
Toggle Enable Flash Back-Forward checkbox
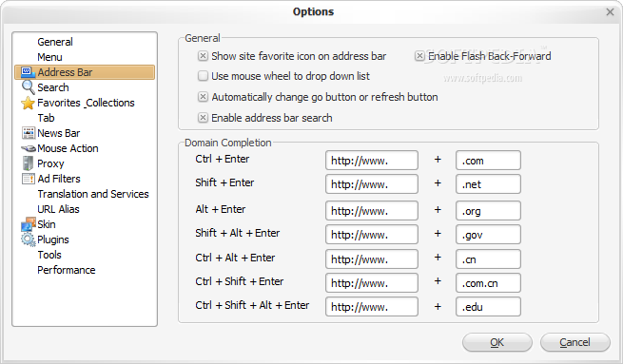(x=419, y=56)
